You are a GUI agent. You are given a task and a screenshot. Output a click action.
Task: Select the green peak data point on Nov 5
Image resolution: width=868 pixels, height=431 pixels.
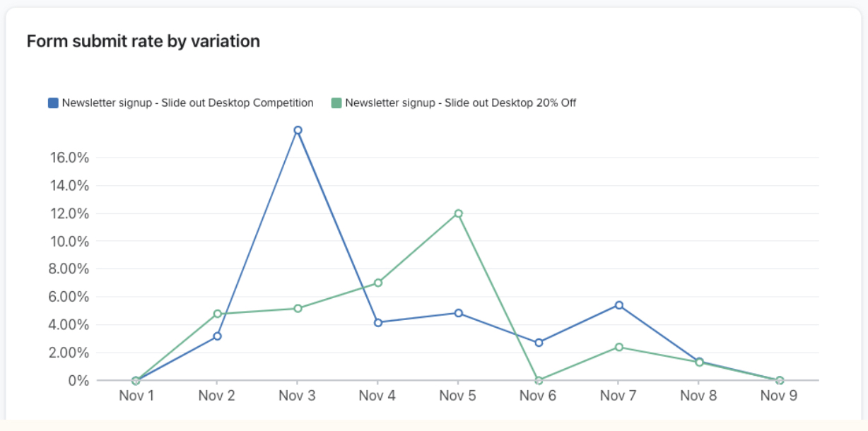click(x=457, y=213)
